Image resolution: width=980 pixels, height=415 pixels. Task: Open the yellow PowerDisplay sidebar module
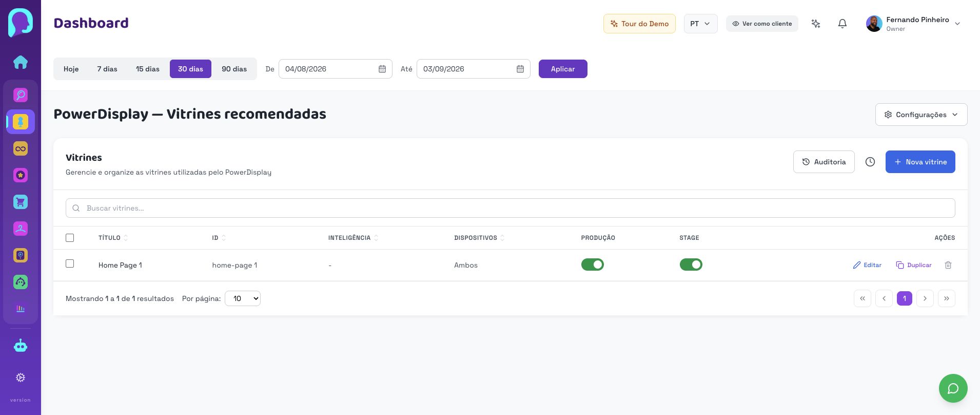click(x=21, y=122)
